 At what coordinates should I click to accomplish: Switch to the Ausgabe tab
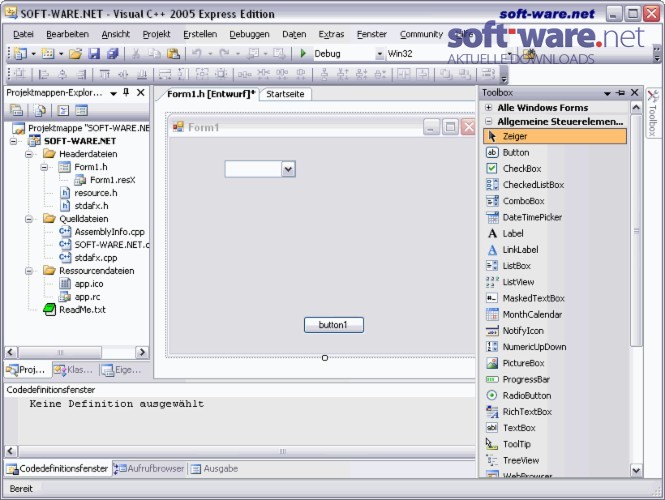click(x=215, y=469)
